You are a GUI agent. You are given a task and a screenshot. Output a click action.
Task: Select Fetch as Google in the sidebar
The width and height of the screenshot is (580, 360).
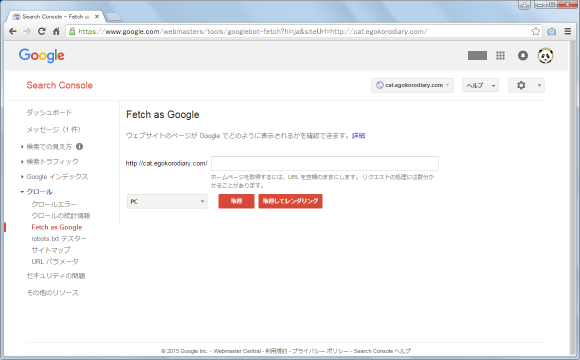pos(57,227)
